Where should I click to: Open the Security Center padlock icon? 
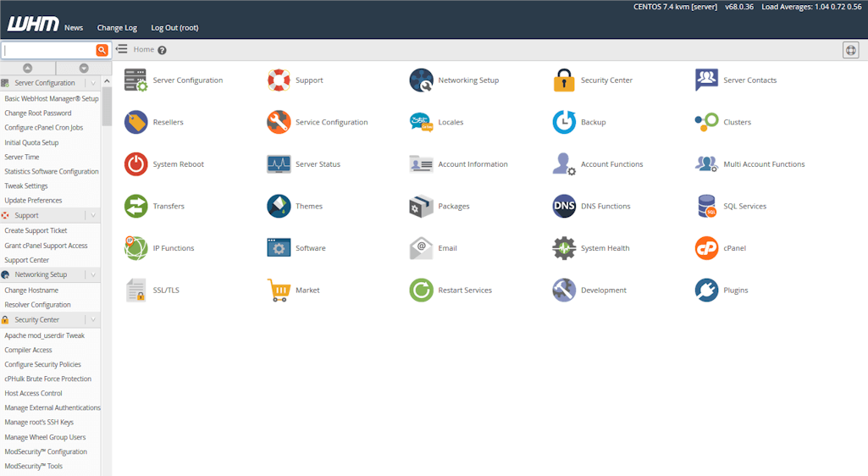click(x=564, y=80)
